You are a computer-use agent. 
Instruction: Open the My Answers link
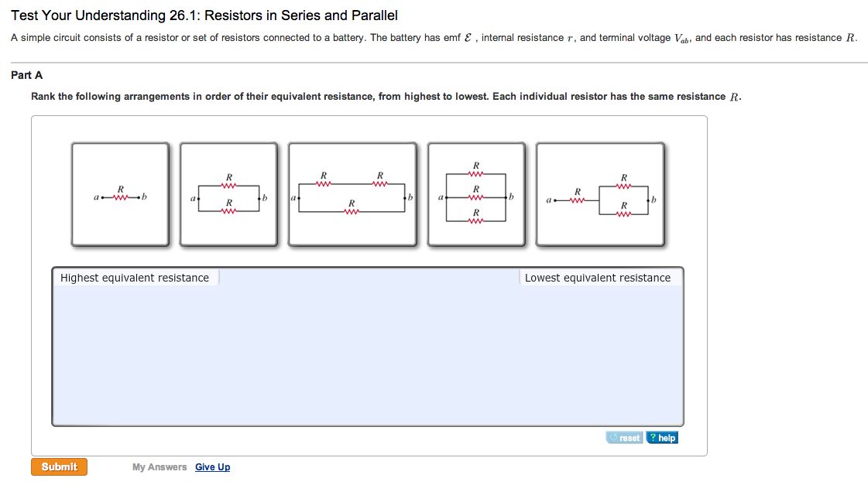[160, 467]
